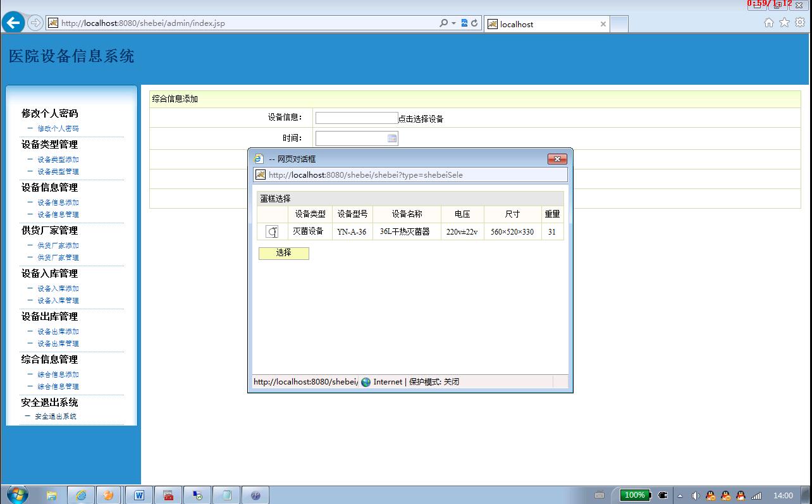Open 供货厂家添加 in sidebar
The width and height of the screenshot is (812, 504).
(58, 245)
